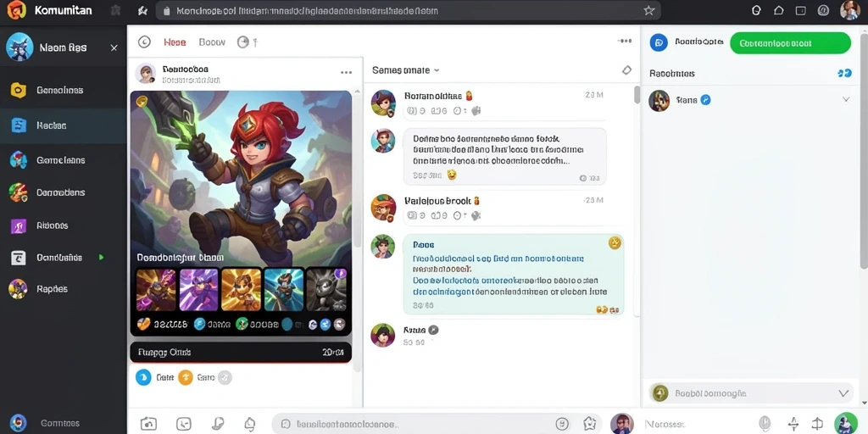
Task: Click the bookmark star in address bar
Action: coord(648,10)
